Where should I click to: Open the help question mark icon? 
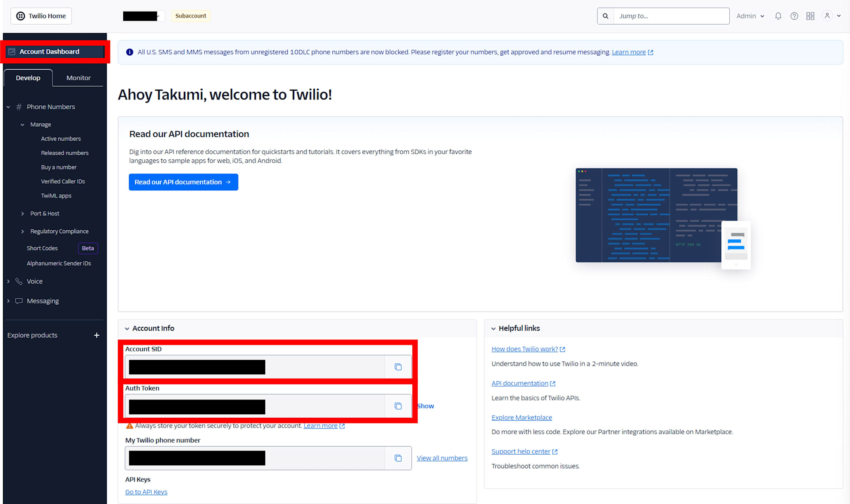click(794, 16)
